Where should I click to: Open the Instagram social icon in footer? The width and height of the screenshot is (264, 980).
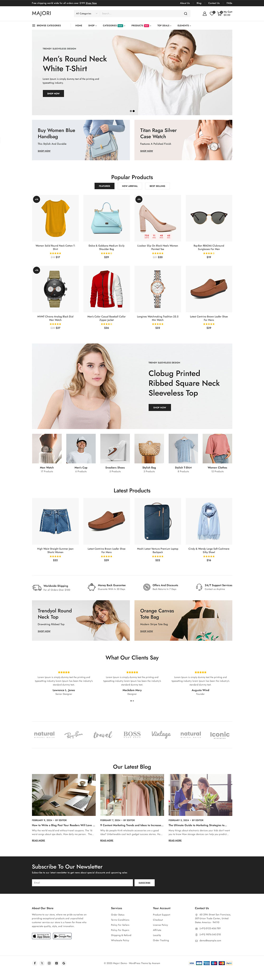coord(49,963)
